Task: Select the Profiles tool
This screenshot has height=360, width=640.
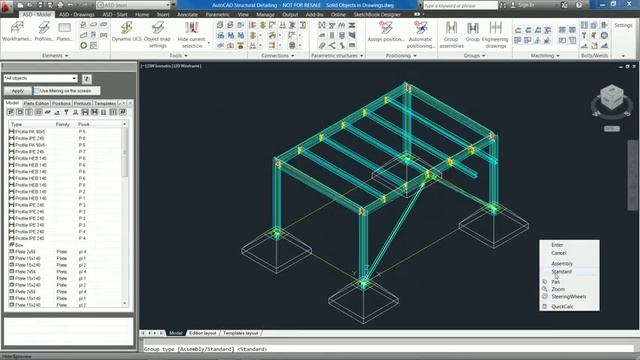Action: click(x=44, y=31)
